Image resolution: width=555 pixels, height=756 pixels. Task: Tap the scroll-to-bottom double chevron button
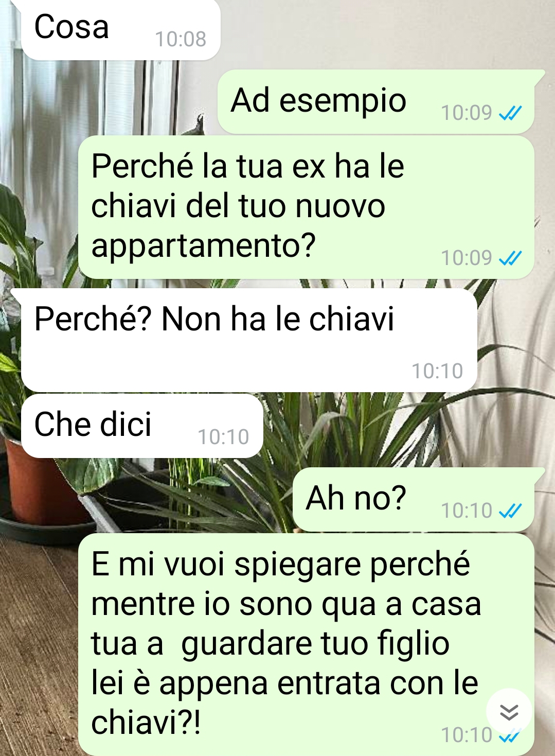point(509,712)
